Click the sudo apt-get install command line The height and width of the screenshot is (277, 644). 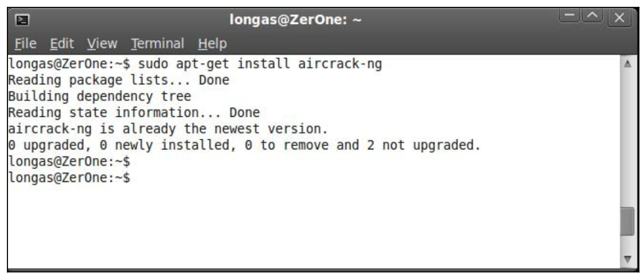(196, 65)
